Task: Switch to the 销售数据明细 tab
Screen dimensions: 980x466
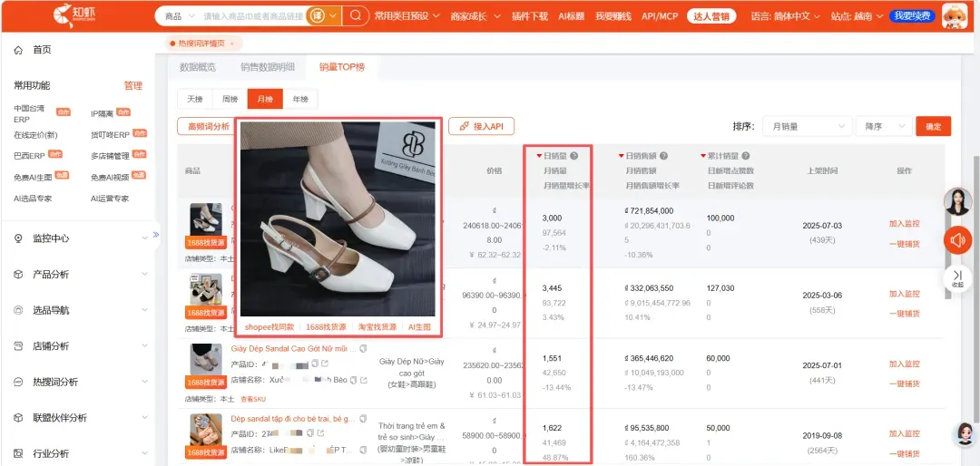Action: click(268, 67)
